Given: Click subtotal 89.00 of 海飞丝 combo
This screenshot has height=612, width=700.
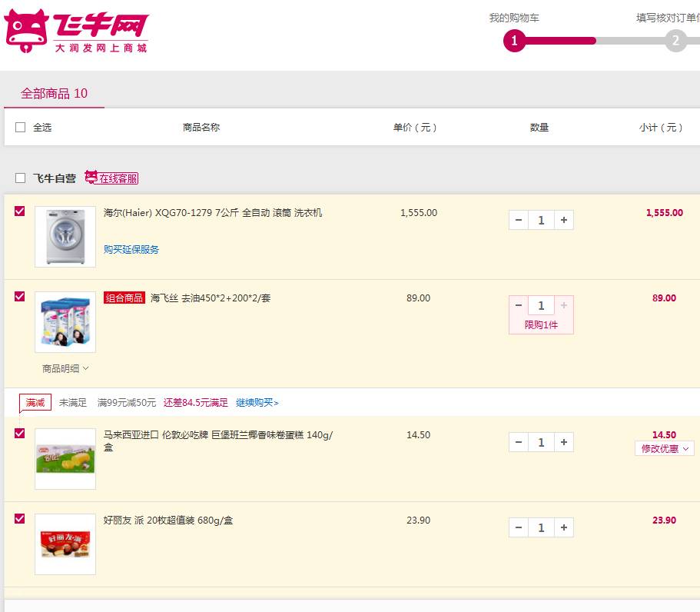Looking at the screenshot, I should [665, 298].
